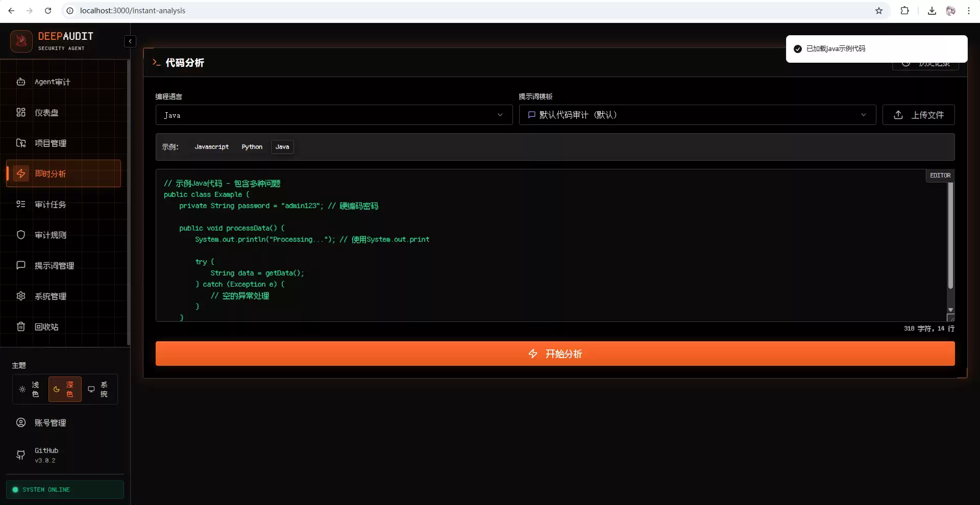
Task: Click the 仪表盘 dashboard grid icon
Action: (x=21, y=112)
